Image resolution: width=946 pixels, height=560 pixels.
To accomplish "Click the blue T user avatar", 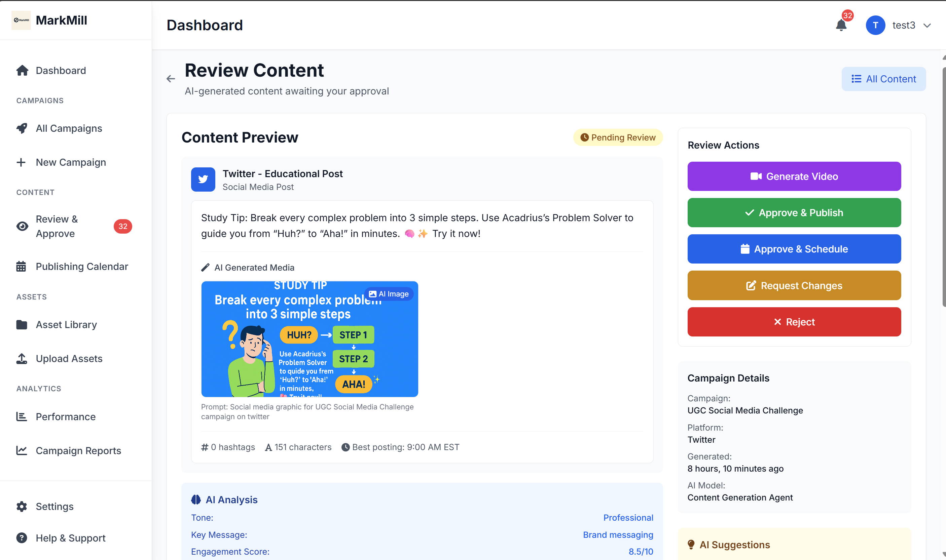I will click(875, 25).
